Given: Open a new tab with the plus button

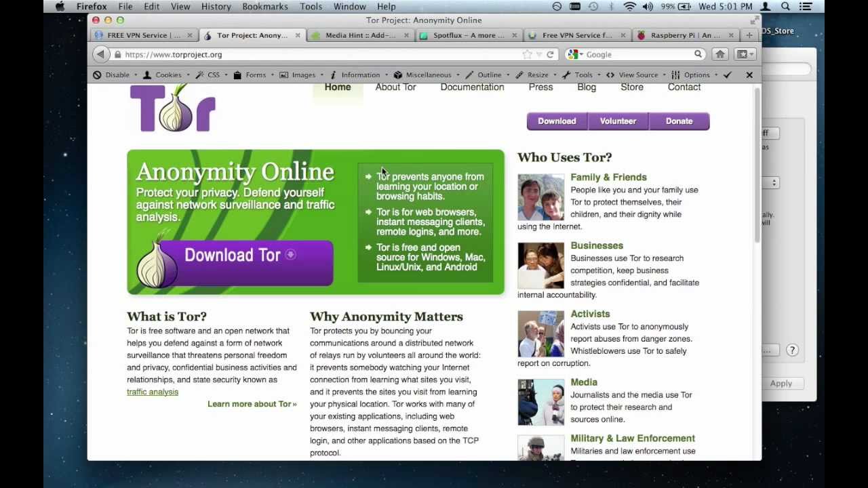Looking at the screenshot, I should (749, 35).
